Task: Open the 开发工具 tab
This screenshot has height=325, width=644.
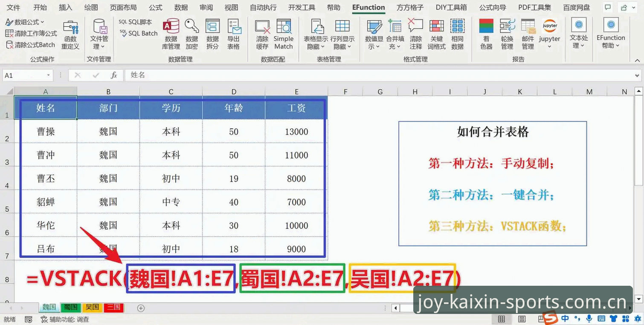Action: coord(302,7)
